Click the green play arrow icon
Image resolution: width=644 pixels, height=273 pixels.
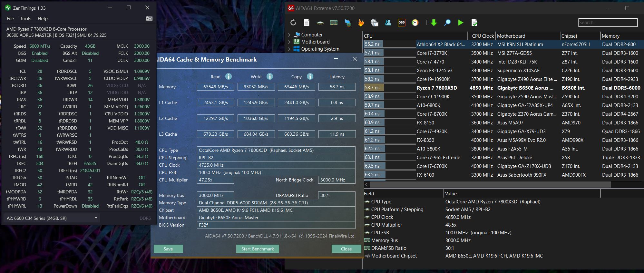[461, 23]
